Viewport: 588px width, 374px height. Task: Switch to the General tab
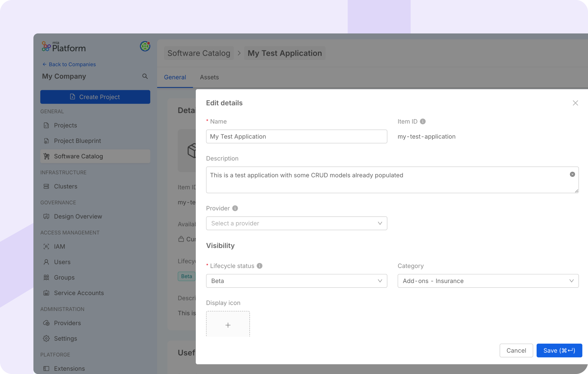(175, 77)
